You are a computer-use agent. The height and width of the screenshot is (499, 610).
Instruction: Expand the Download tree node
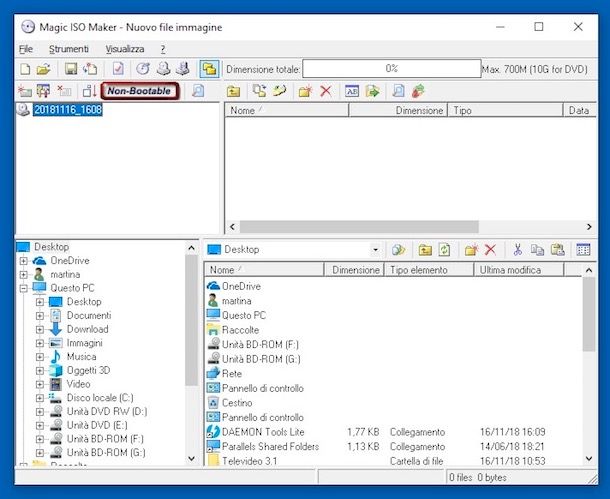(40, 329)
